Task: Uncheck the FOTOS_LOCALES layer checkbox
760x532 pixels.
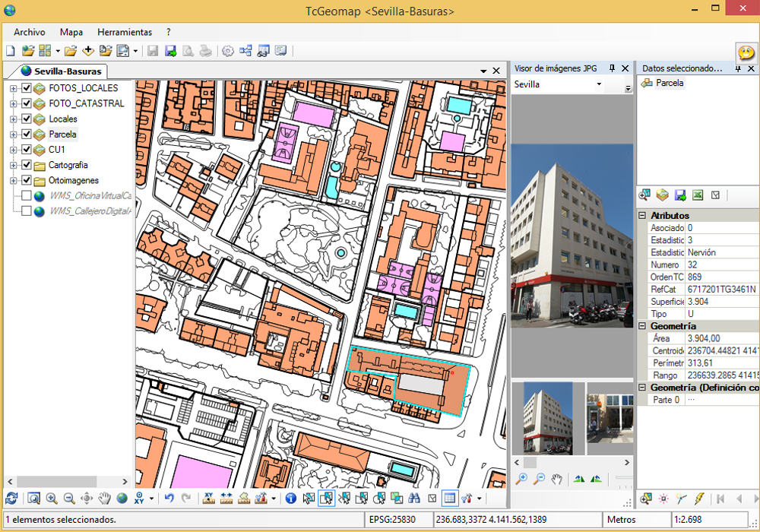Action: click(27, 88)
